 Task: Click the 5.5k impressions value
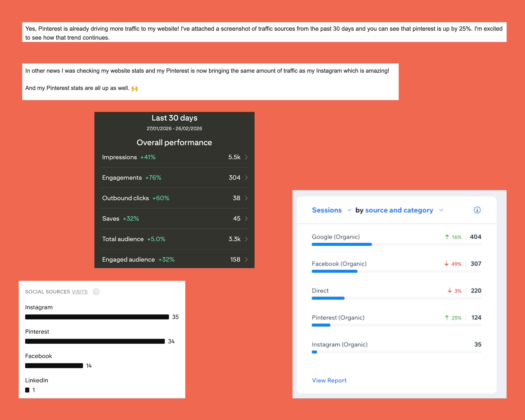pos(234,157)
